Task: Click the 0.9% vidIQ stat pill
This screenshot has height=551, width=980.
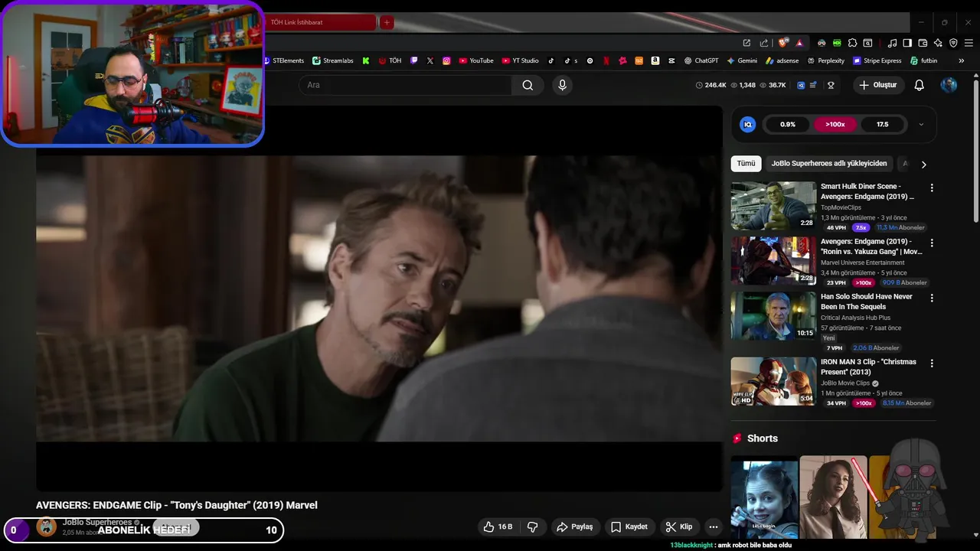Action: coord(788,124)
